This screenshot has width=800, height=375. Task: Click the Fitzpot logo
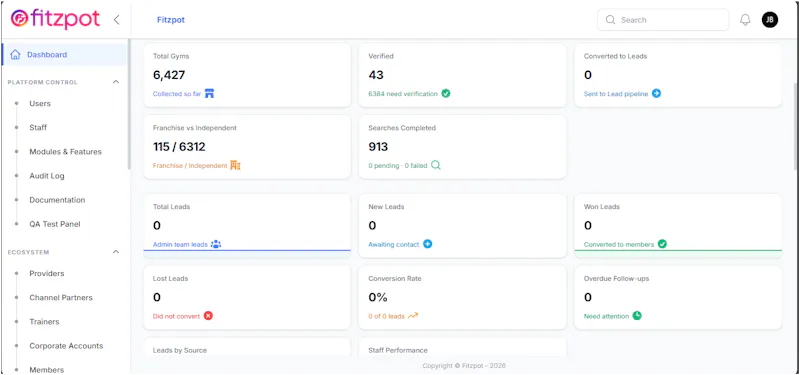[x=55, y=19]
